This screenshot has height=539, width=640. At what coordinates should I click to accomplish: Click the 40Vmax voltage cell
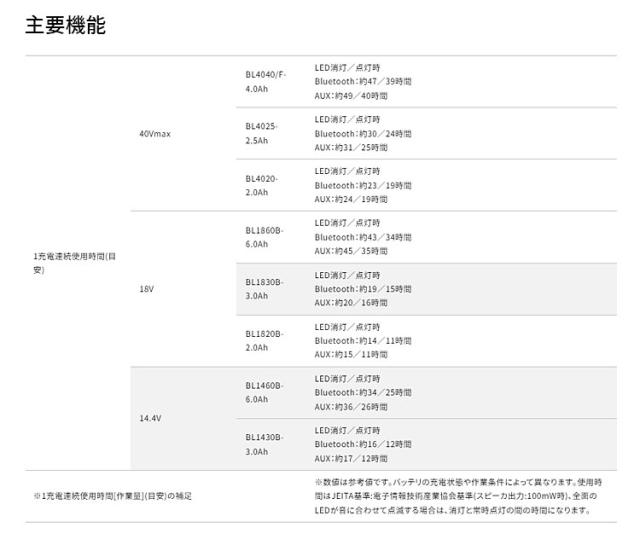point(155,133)
